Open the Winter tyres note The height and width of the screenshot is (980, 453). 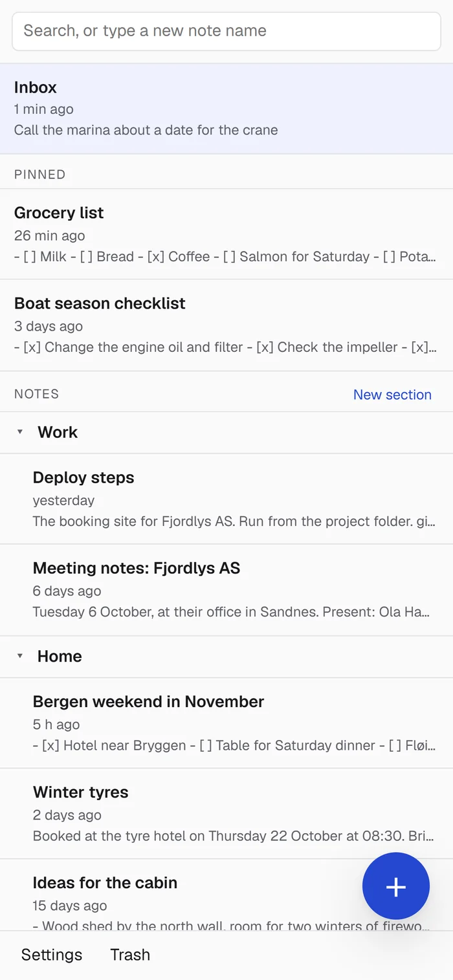[226, 814]
